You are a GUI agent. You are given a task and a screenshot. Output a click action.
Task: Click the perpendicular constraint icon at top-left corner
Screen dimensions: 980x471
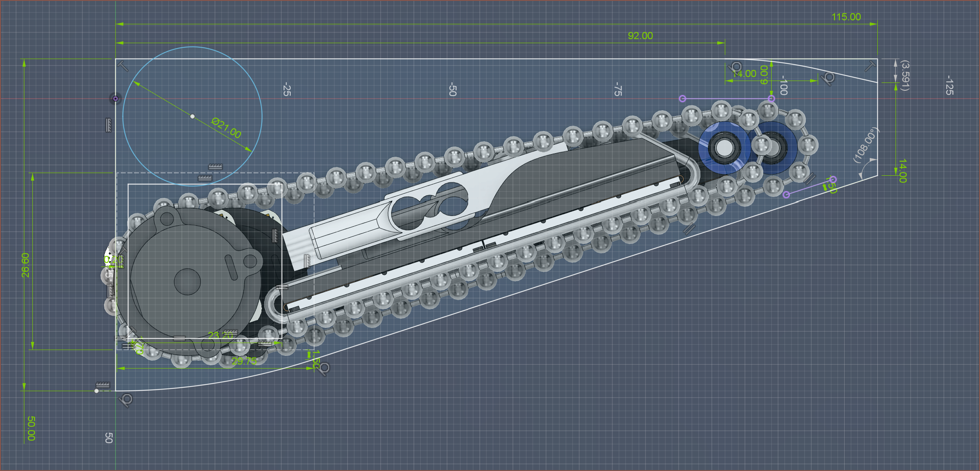(123, 66)
